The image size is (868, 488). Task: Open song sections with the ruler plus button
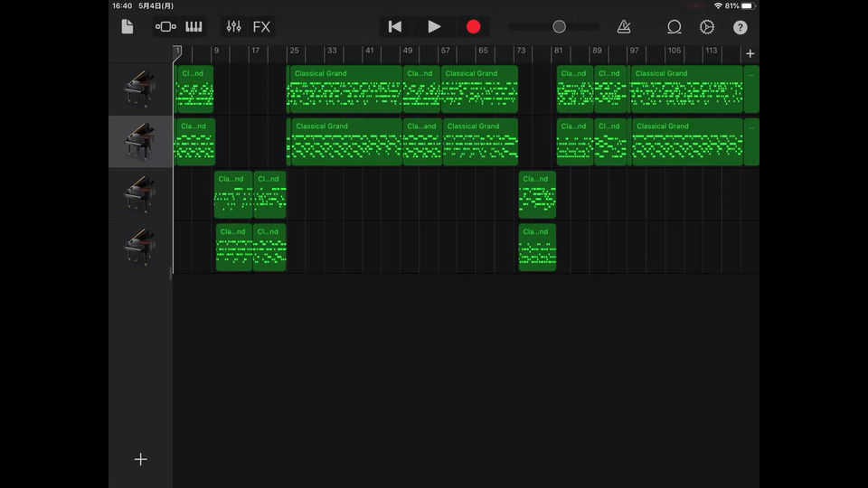750,53
